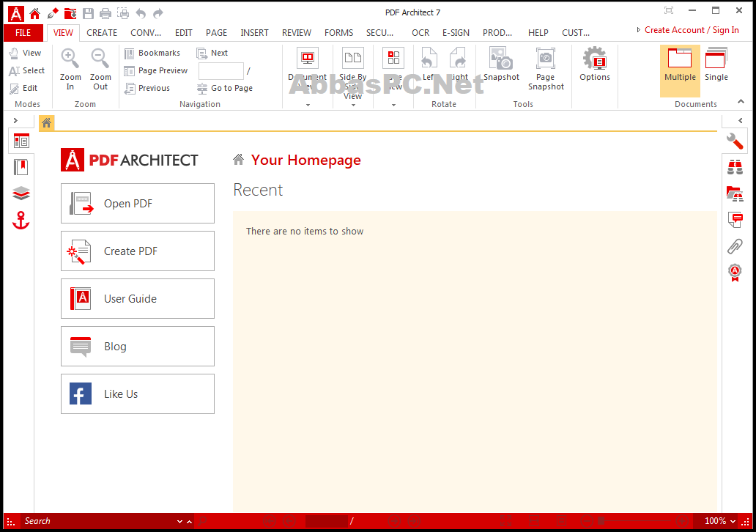This screenshot has width=756, height=532.
Task: Switch to the EDIT ribbon tab
Action: click(x=184, y=33)
